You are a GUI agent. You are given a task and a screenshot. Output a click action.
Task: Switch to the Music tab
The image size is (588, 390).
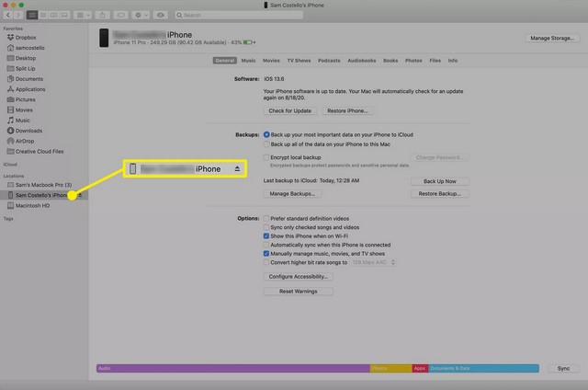(x=248, y=60)
